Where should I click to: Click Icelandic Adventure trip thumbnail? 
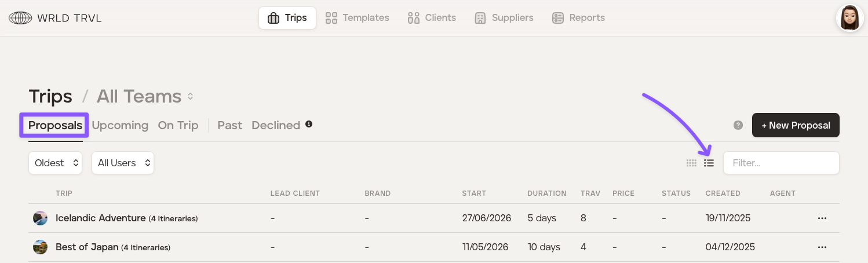40,218
